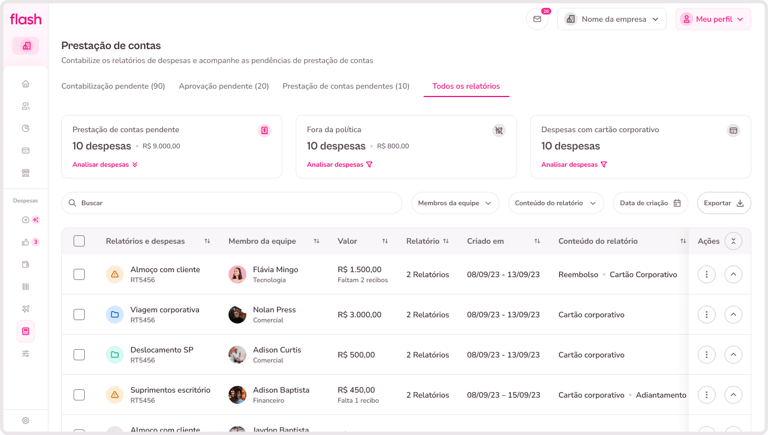The image size is (768, 435).
Task: Click the highlighted pink reports sidebar icon
Action: [25, 331]
